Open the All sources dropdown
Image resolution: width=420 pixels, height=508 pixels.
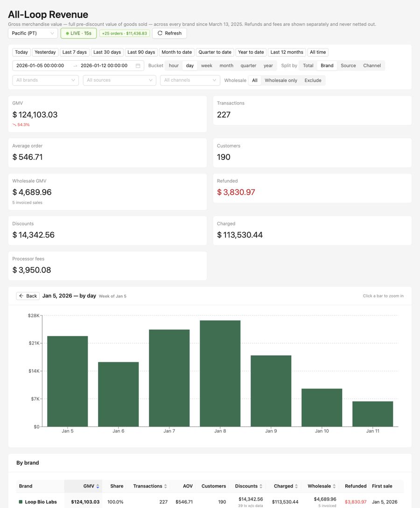(x=119, y=80)
